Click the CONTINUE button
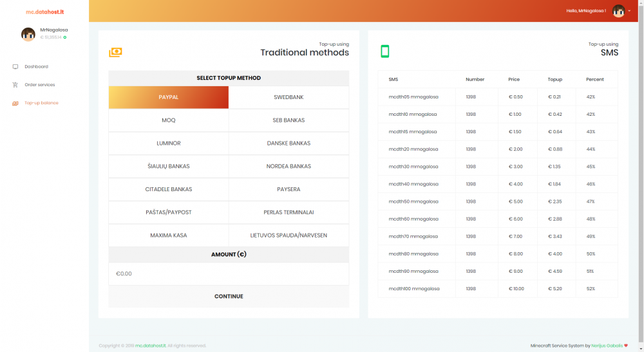Viewport: 644px width, 352px height. (229, 296)
